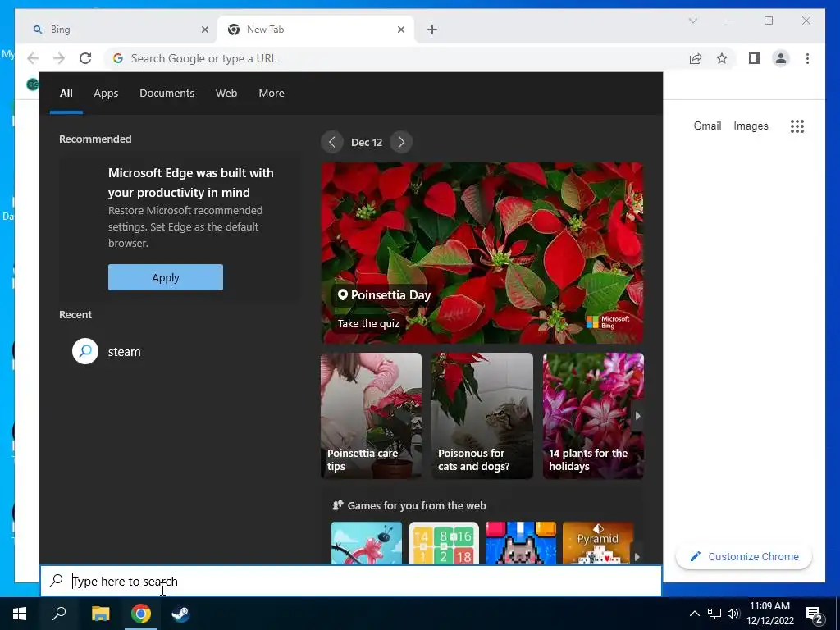Select the New Tab tab
The width and height of the screenshot is (840, 630).
coord(316,30)
